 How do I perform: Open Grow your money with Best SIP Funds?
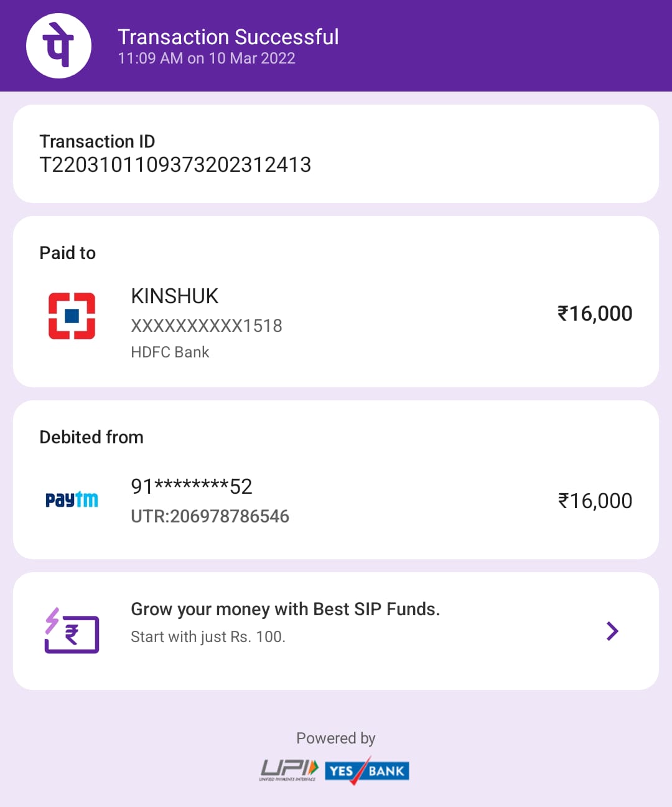[x=285, y=609]
